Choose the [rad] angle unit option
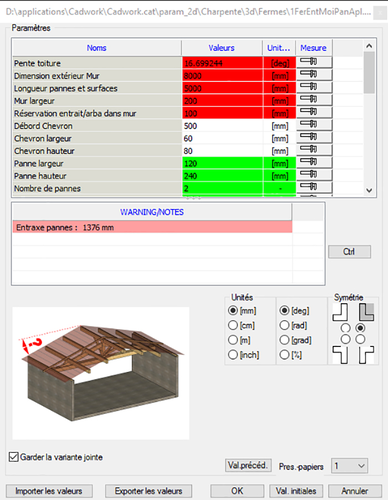The height and width of the screenshot is (500, 388). (x=284, y=325)
